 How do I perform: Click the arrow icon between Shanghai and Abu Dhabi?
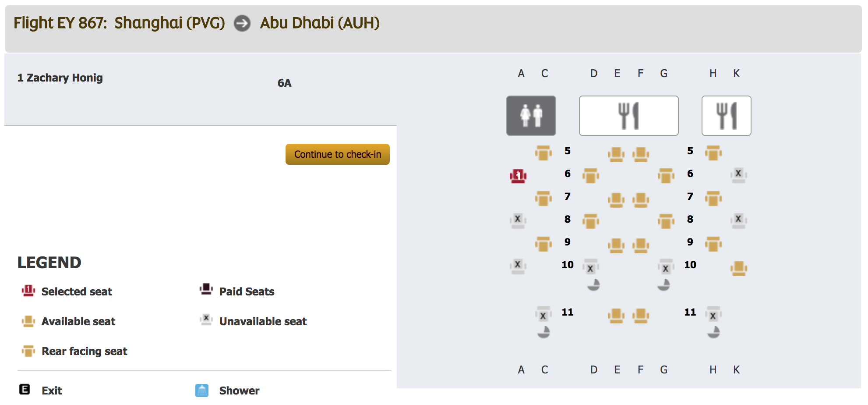tap(242, 23)
